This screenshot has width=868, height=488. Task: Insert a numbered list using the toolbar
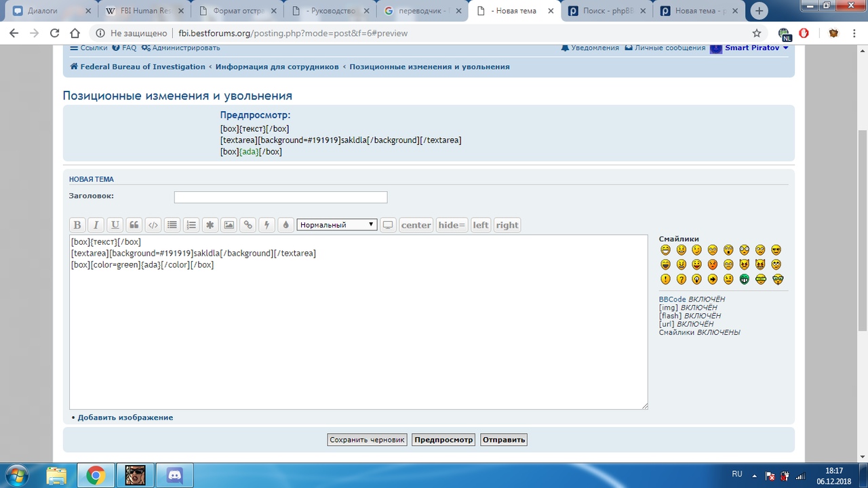tap(191, 225)
